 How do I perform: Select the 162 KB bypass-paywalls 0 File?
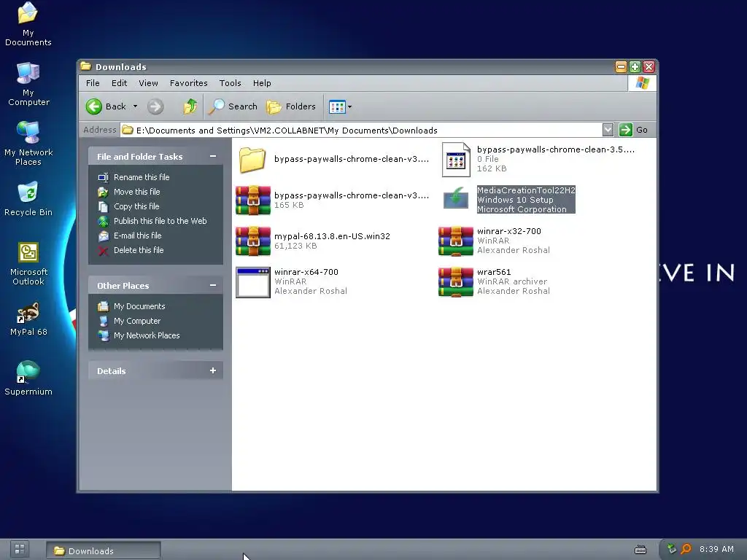click(456, 160)
